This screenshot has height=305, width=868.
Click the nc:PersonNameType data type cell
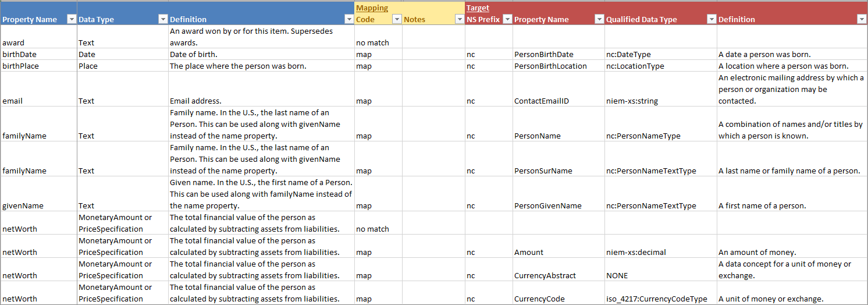click(x=661, y=124)
